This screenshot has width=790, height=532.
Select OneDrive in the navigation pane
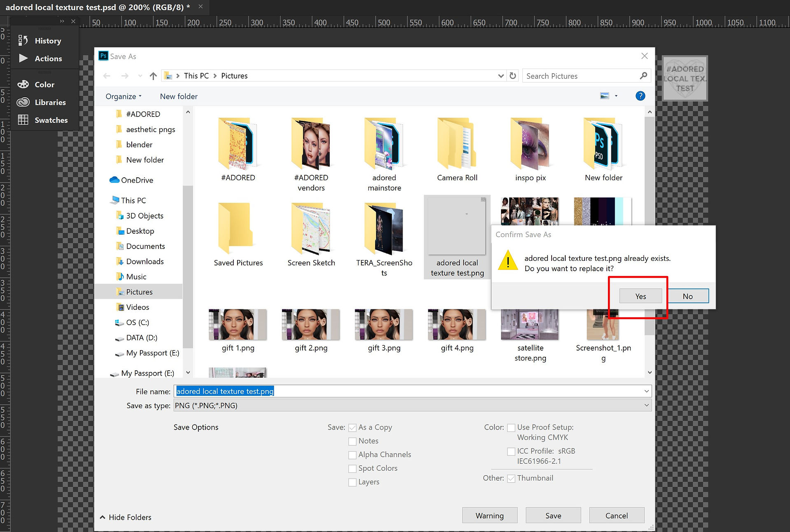[x=137, y=180]
